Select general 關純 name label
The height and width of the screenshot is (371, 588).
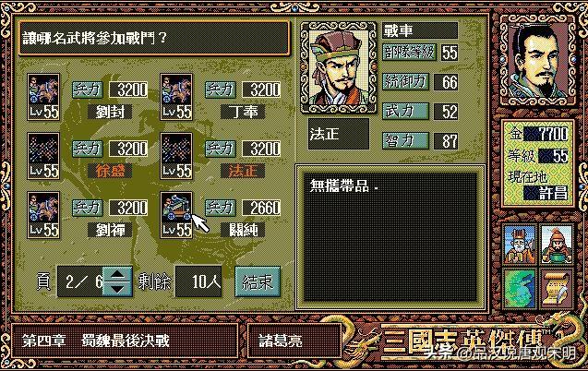point(243,230)
